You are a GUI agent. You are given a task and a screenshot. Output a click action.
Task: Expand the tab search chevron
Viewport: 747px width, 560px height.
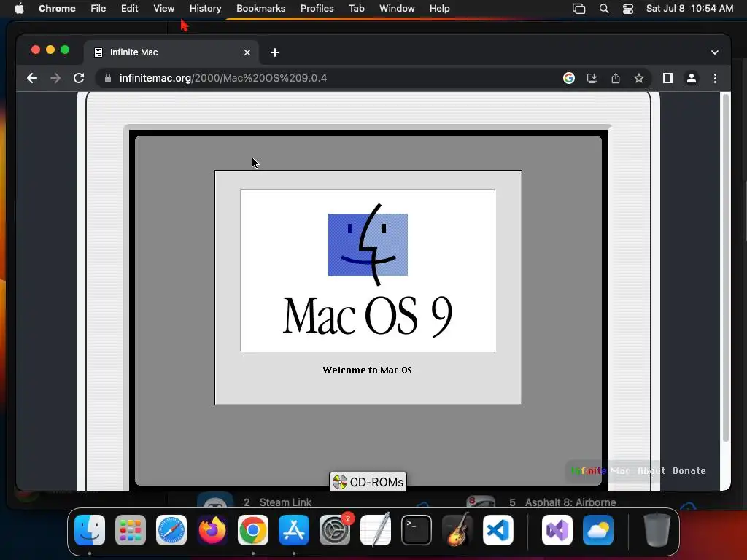click(x=715, y=52)
